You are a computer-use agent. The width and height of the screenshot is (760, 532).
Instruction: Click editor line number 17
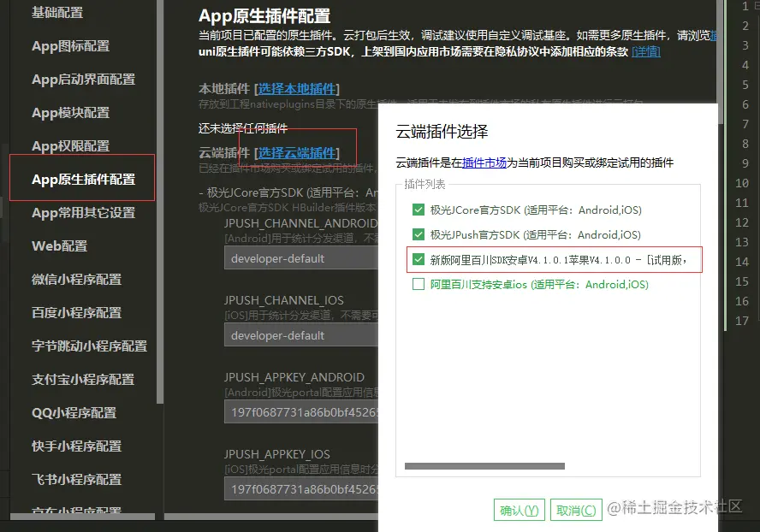click(742, 321)
